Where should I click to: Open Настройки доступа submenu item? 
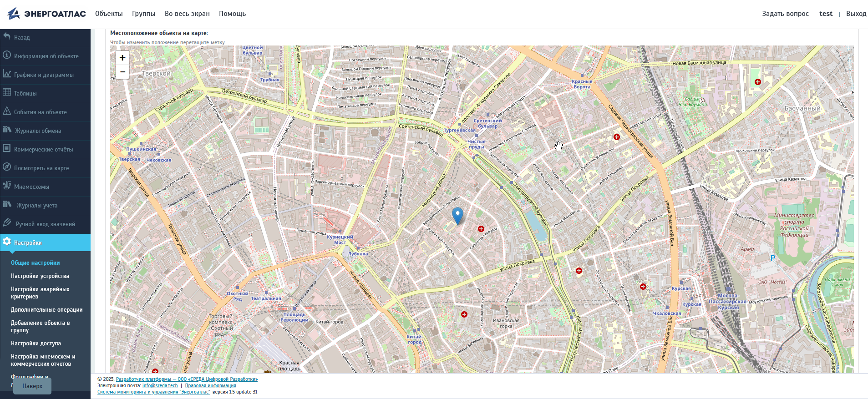[36, 343]
